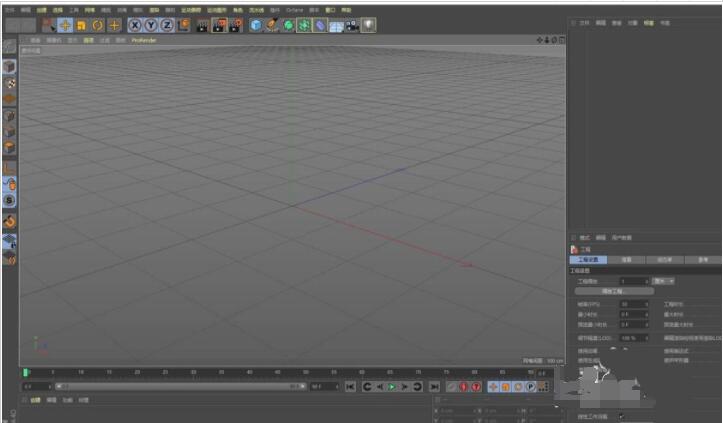This screenshot has height=423, width=723.
Task: Toggle the Y axis lock
Action: click(151, 25)
